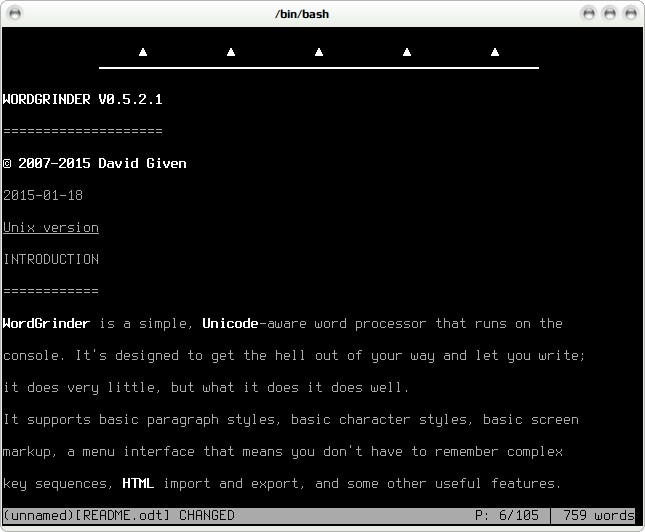Place cursor on the WORDGRINDER V0.5.2.1 heading

83,100
